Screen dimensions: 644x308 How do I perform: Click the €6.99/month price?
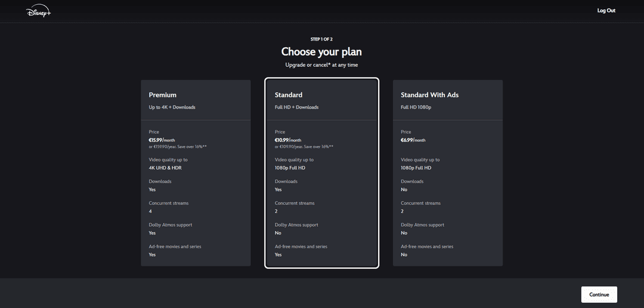tap(413, 140)
